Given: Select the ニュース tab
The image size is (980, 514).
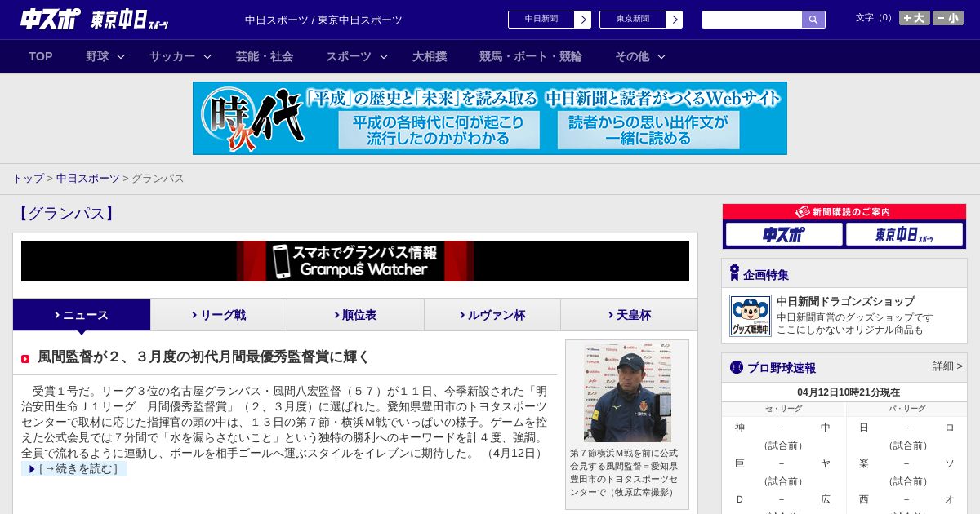Looking at the screenshot, I should [x=82, y=315].
